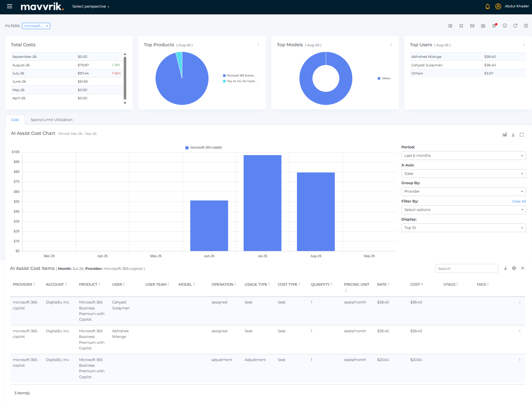
Task: Click the mavvrik logo
Action: pos(42,6)
